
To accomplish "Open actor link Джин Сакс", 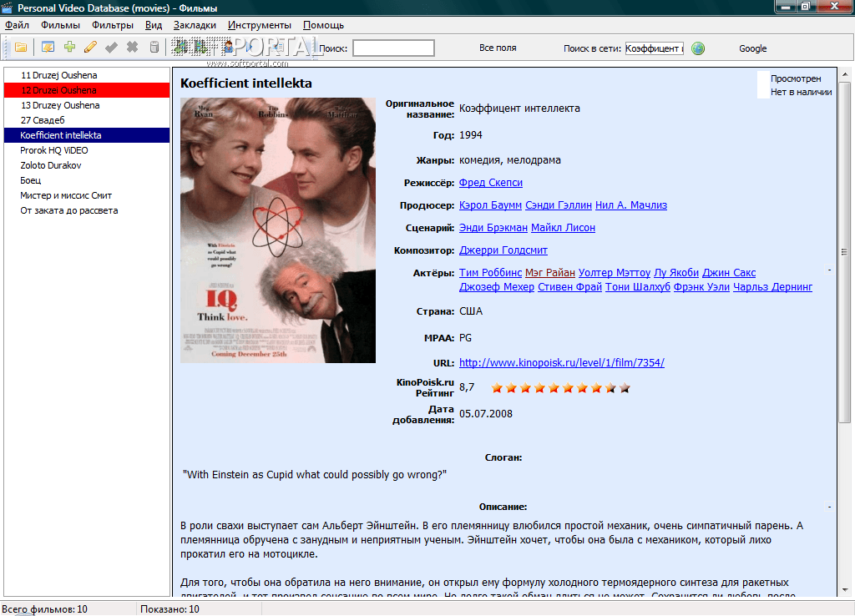I will [729, 273].
